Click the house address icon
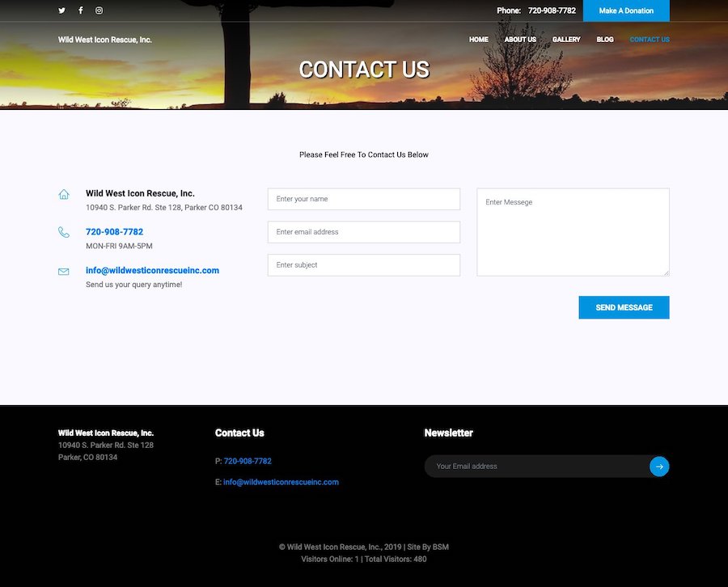The height and width of the screenshot is (587, 728). point(64,194)
